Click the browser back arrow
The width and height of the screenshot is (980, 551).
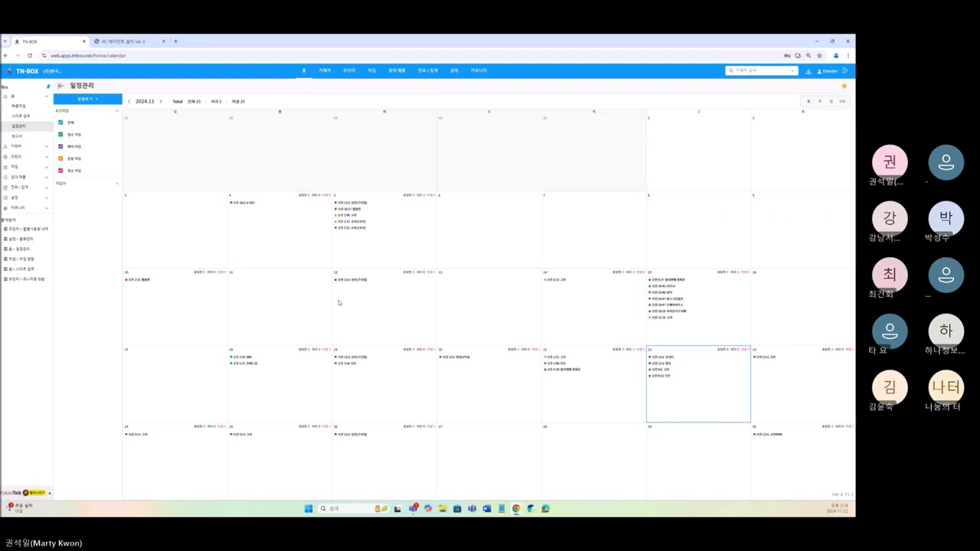pos(6,55)
